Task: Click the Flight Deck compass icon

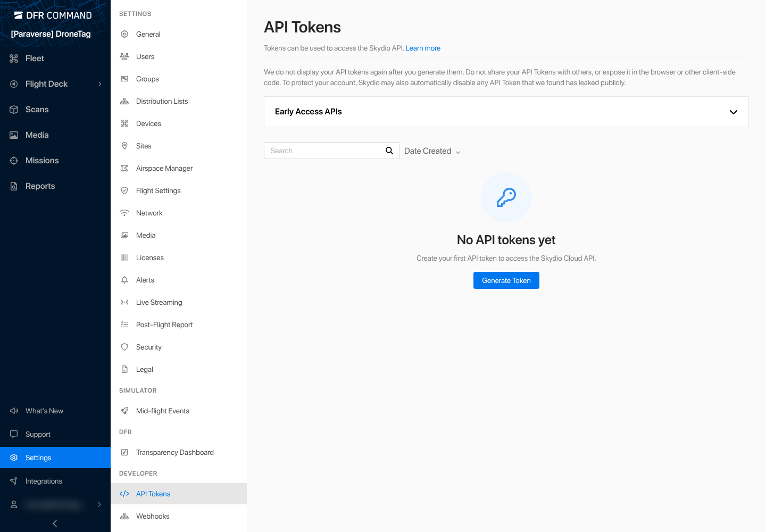Action: point(14,84)
